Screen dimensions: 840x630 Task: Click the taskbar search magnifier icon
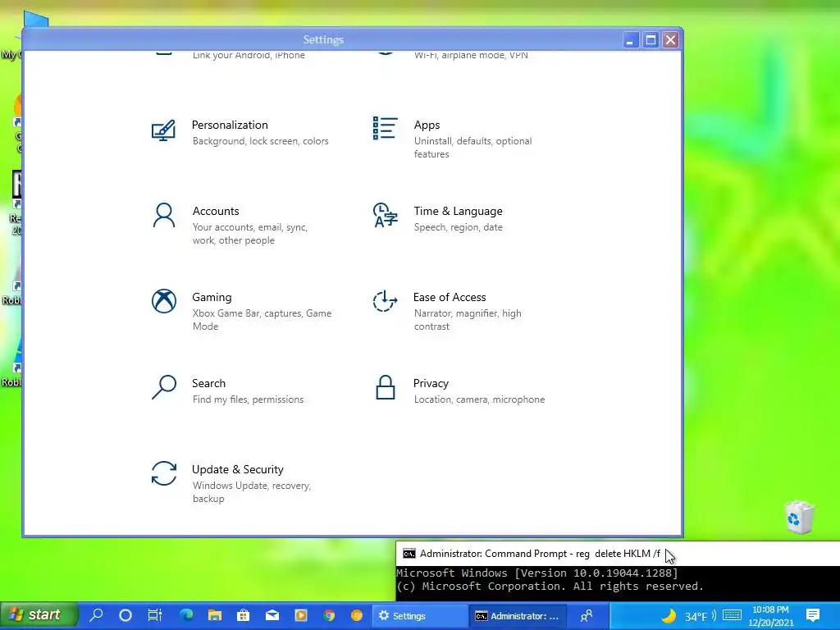[97, 615]
